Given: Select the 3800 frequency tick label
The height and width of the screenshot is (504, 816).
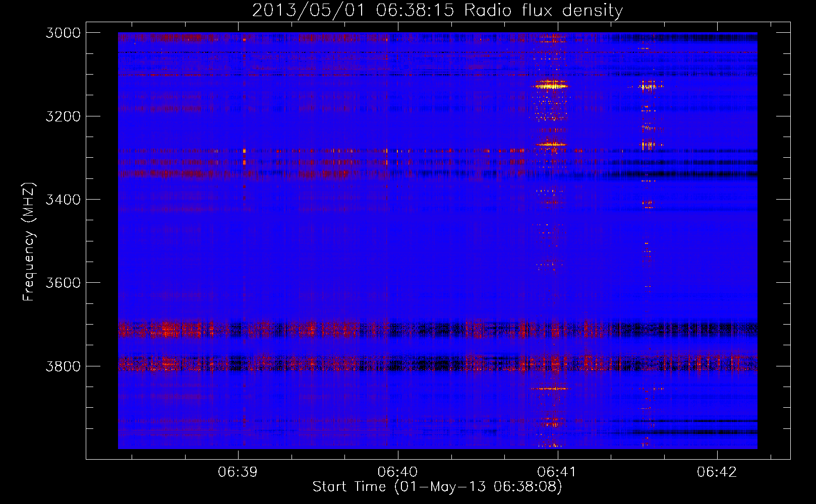Looking at the screenshot, I should coord(63,366).
